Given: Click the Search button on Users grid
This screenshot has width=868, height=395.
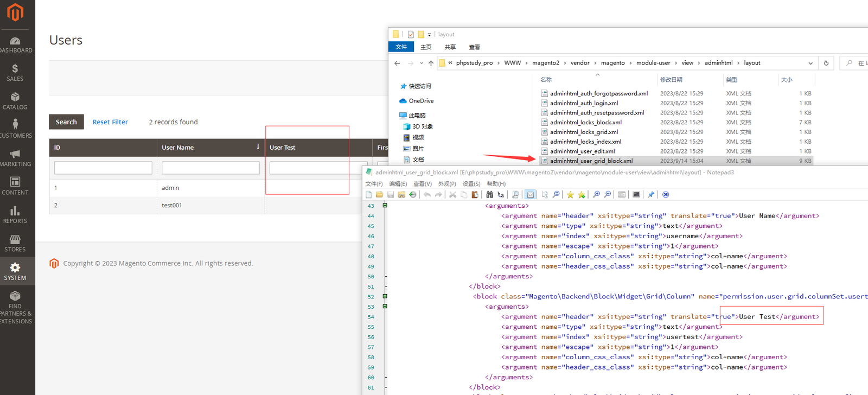Looking at the screenshot, I should (66, 122).
